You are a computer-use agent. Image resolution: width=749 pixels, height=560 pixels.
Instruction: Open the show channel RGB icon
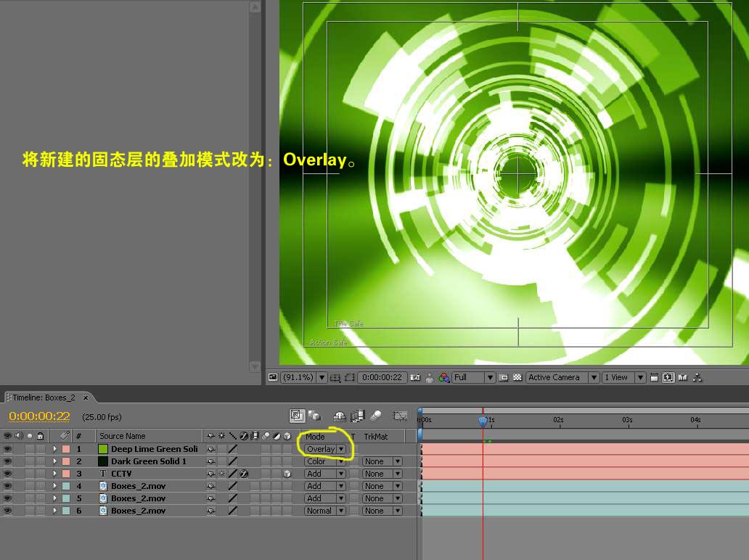click(x=443, y=377)
